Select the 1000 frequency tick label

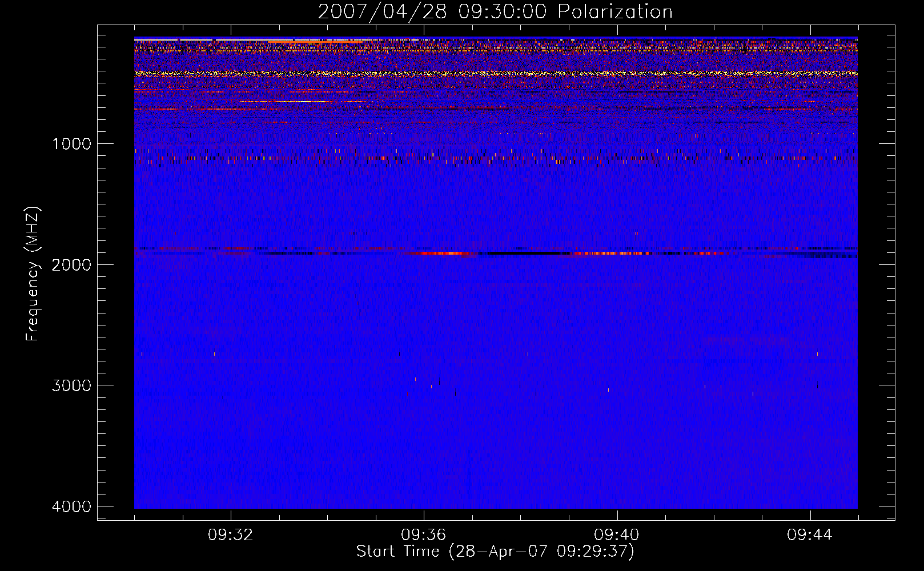[71, 144]
